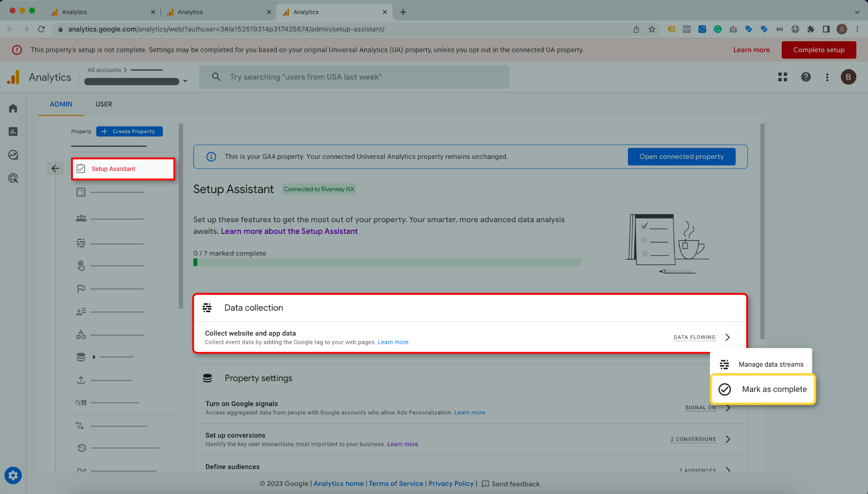This screenshot has width=868, height=494.
Task: Expand the Collect website and app data chevron
Action: click(x=728, y=337)
